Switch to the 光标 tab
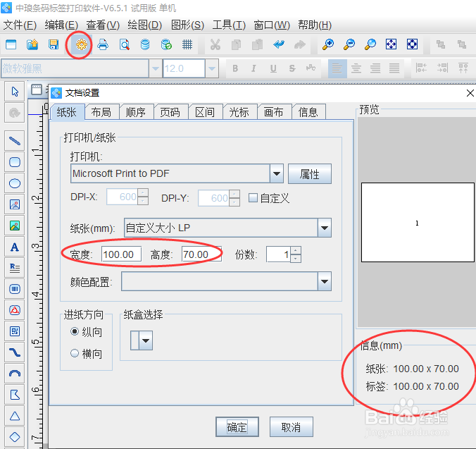This screenshot has width=476, height=449. [239, 112]
